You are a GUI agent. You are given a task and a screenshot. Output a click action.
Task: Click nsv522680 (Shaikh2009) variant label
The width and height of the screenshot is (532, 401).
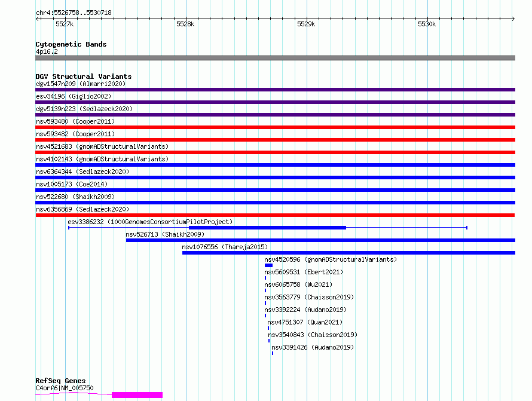(75, 197)
